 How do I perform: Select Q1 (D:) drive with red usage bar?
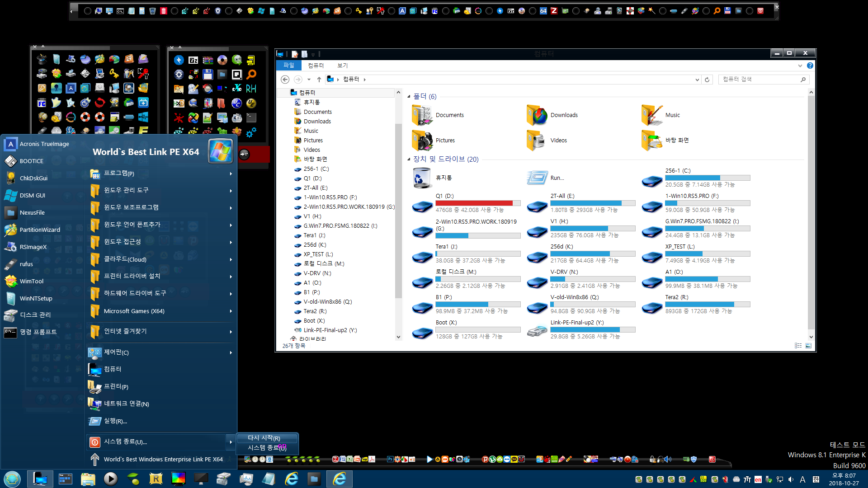coord(466,203)
